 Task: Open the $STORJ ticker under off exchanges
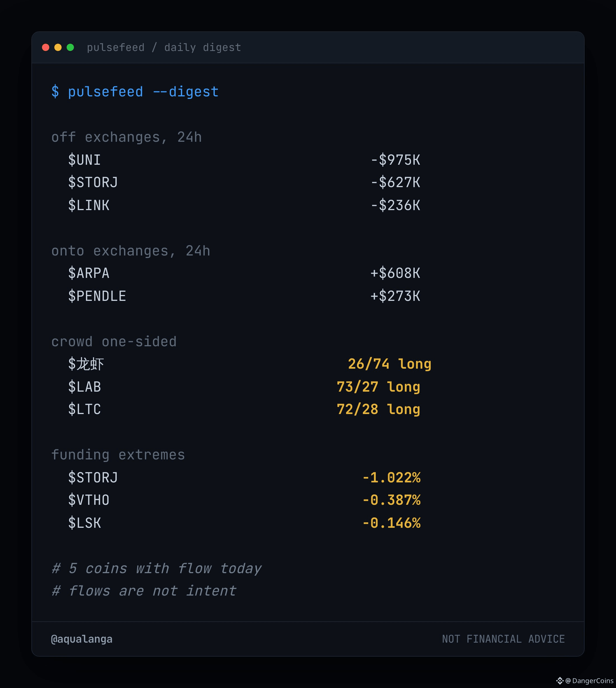(93, 182)
